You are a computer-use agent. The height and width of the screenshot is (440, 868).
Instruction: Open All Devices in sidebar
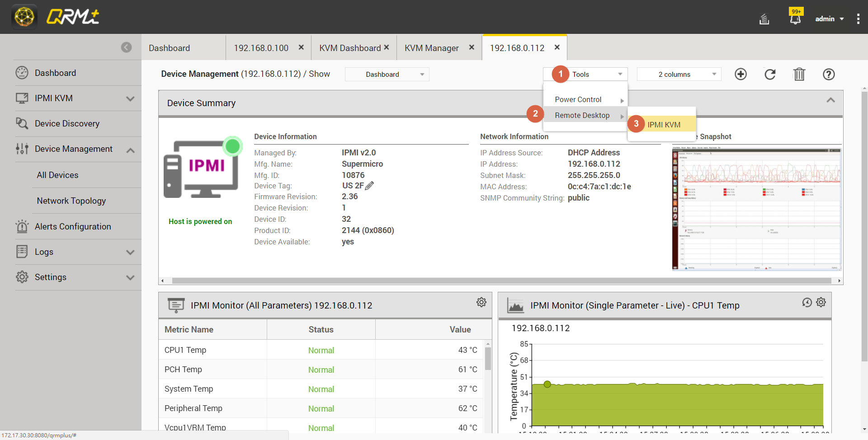pyautogui.click(x=57, y=175)
